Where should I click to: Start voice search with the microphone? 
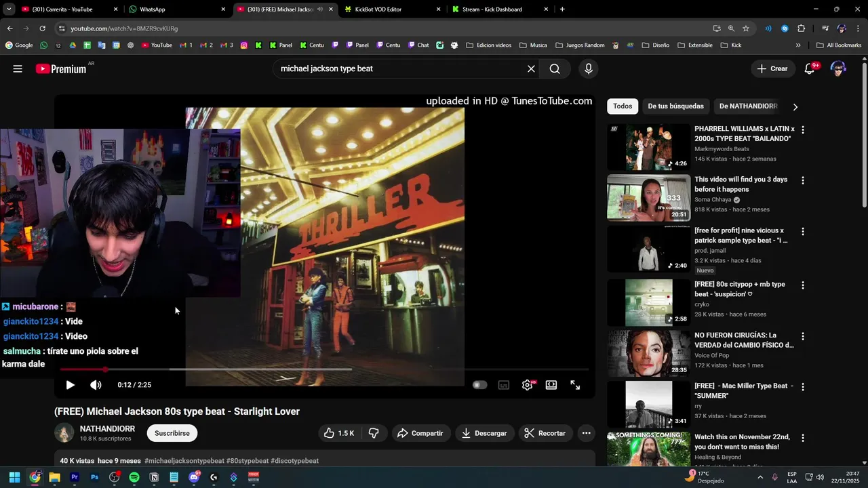pos(588,68)
